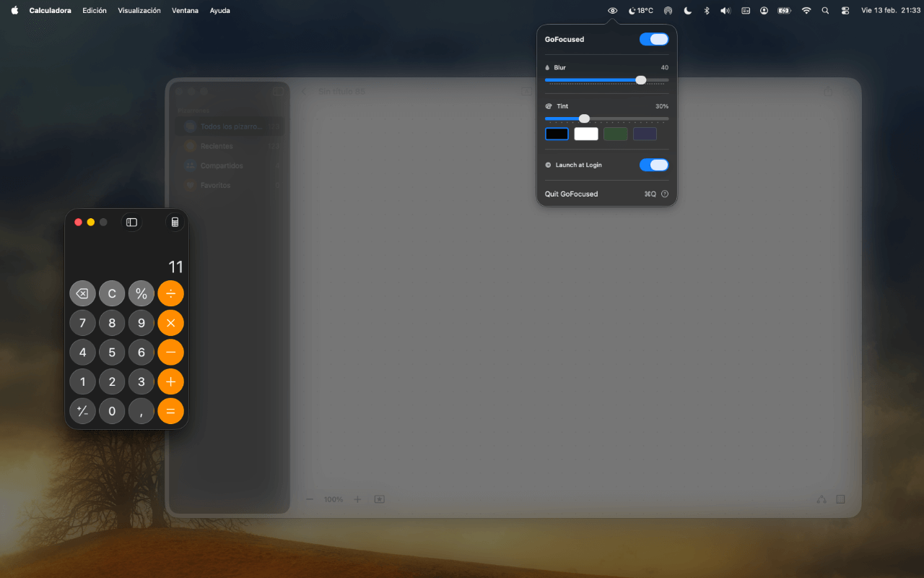
Task: Open the Ventana menu in Calculator
Action: tap(185, 10)
